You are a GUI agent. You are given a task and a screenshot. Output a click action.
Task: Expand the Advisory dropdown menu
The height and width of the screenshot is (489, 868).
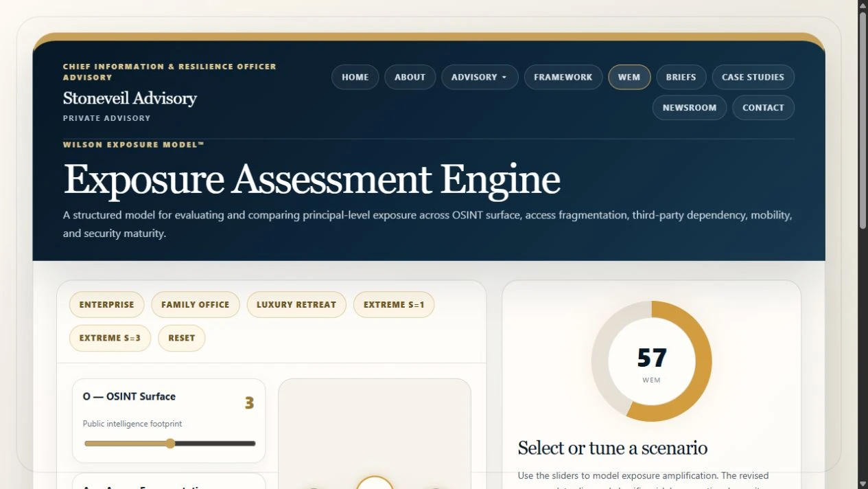[x=480, y=77]
